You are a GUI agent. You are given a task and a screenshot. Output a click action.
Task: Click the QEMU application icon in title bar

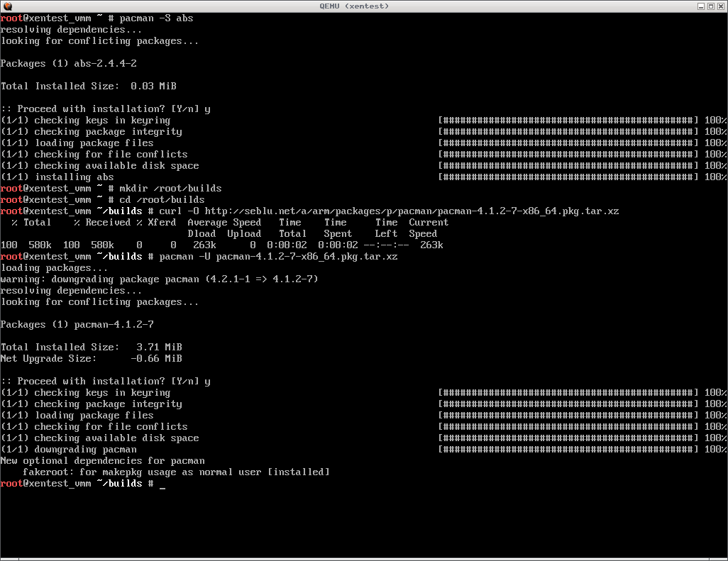pyautogui.click(x=7, y=6)
